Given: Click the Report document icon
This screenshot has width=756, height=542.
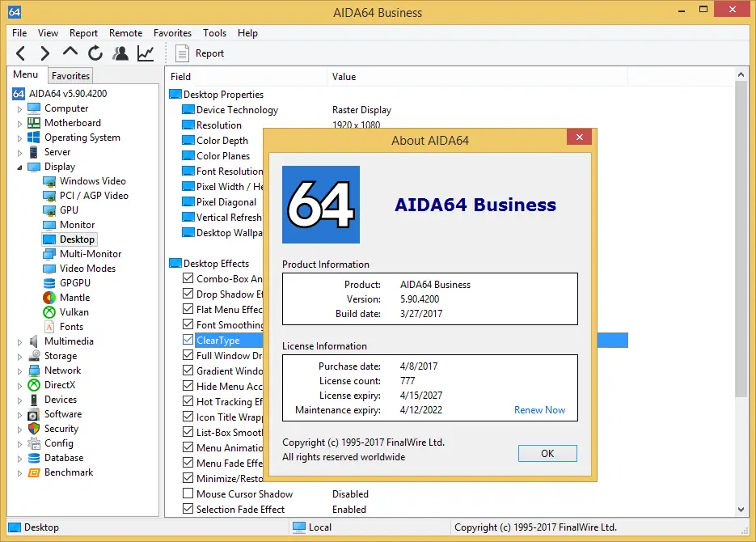Looking at the screenshot, I should [182, 53].
